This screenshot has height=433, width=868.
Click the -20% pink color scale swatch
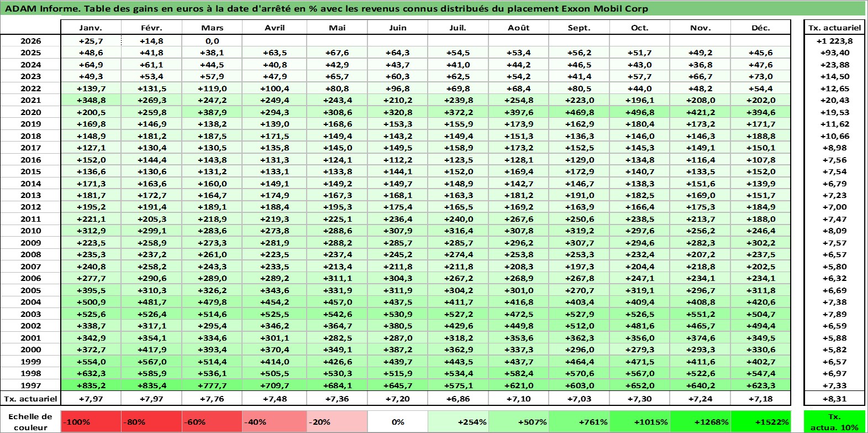point(337,422)
